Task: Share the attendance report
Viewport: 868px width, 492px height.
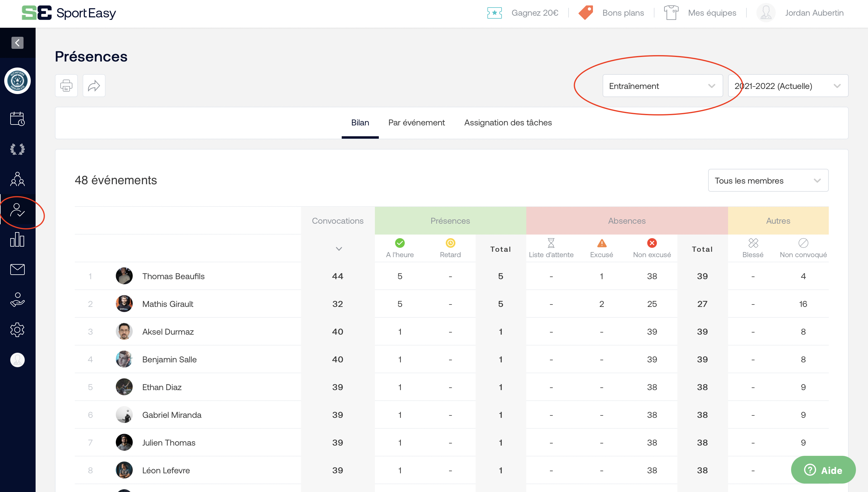Action: tap(94, 86)
